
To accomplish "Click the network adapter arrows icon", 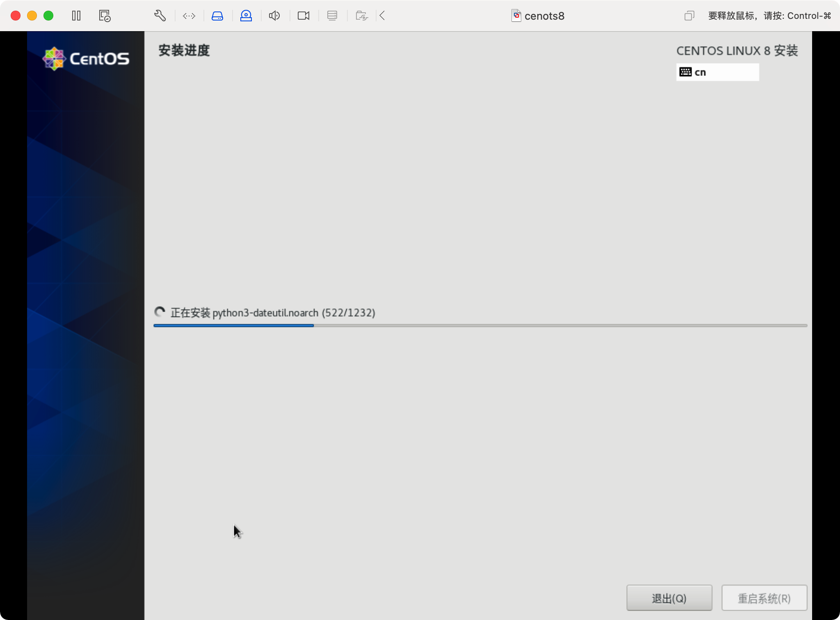I will (189, 16).
